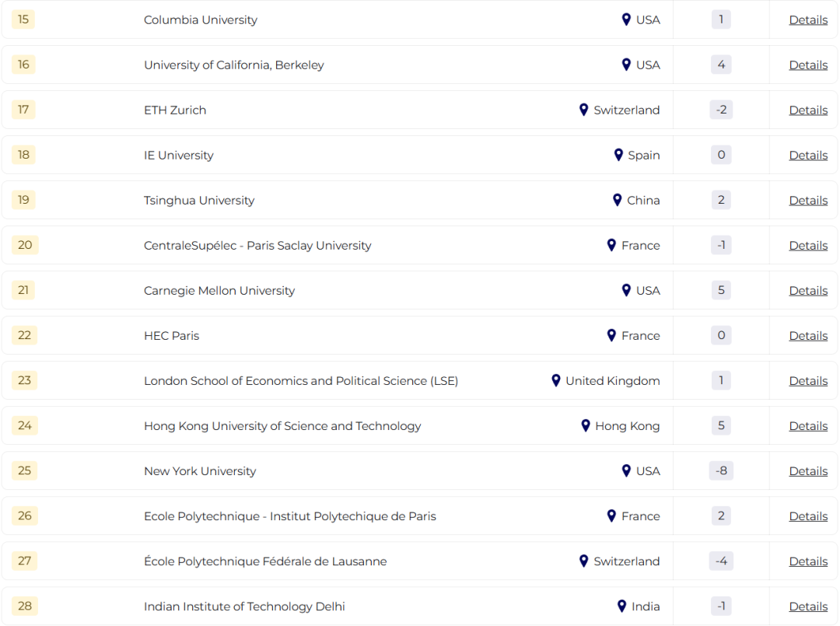The height and width of the screenshot is (626, 840).
Task: Open Details for Columbia University
Action: click(808, 19)
